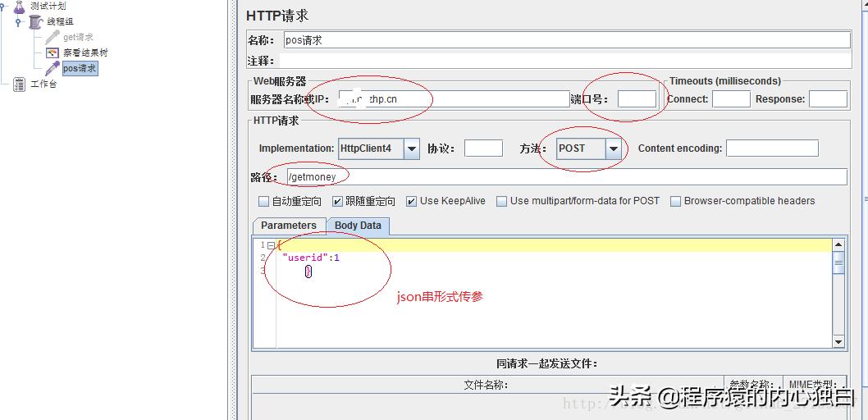Collapse the 线程组 tree expander handle
Image resolution: width=868 pixels, height=420 pixels.
[x=18, y=22]
